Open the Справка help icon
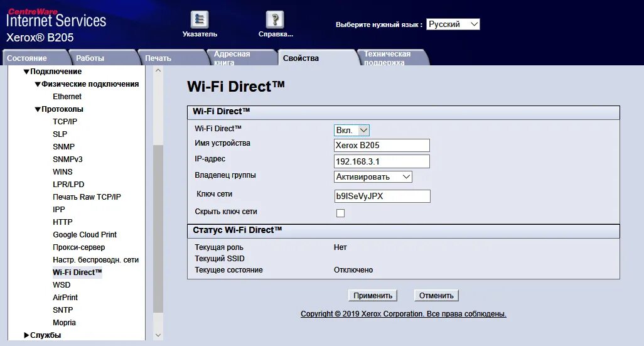644x346 pixels. coord(275,19)
